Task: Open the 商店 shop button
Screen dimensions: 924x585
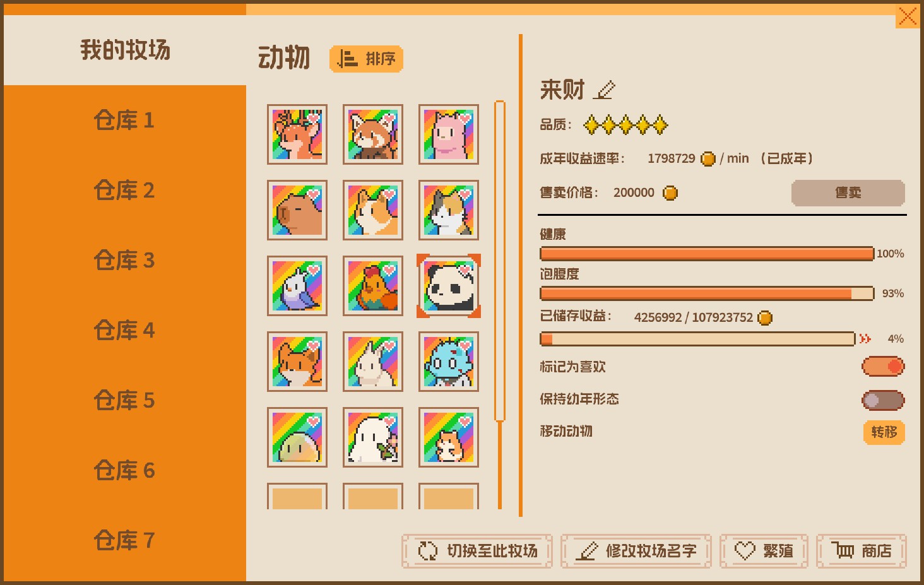Action: tap(861, 551)
